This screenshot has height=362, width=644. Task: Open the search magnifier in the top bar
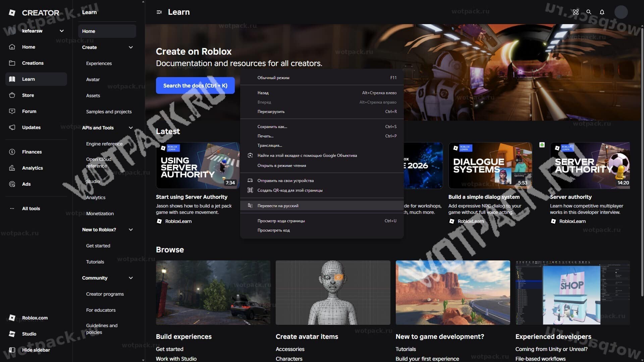(x=589, y=12)
